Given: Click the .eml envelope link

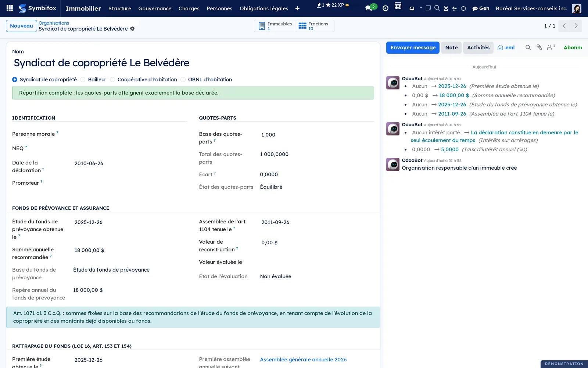Looking at the screenshot, I should [x=506, y=47].
